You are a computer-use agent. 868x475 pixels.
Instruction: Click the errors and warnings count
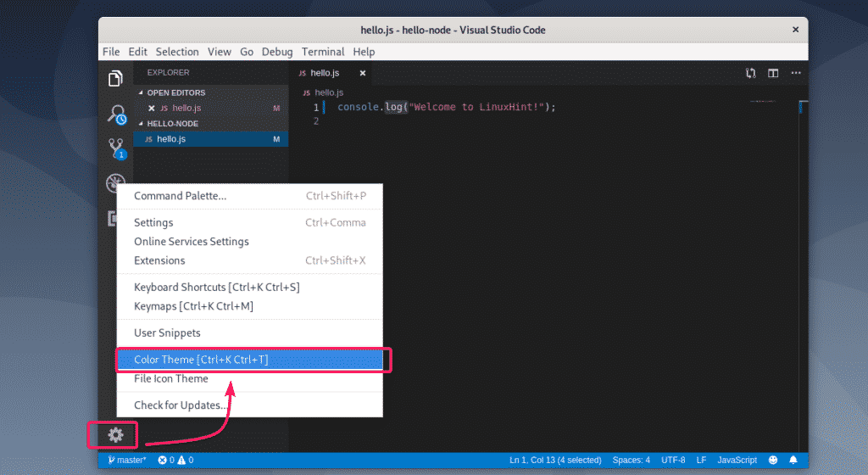click(175, 460)
